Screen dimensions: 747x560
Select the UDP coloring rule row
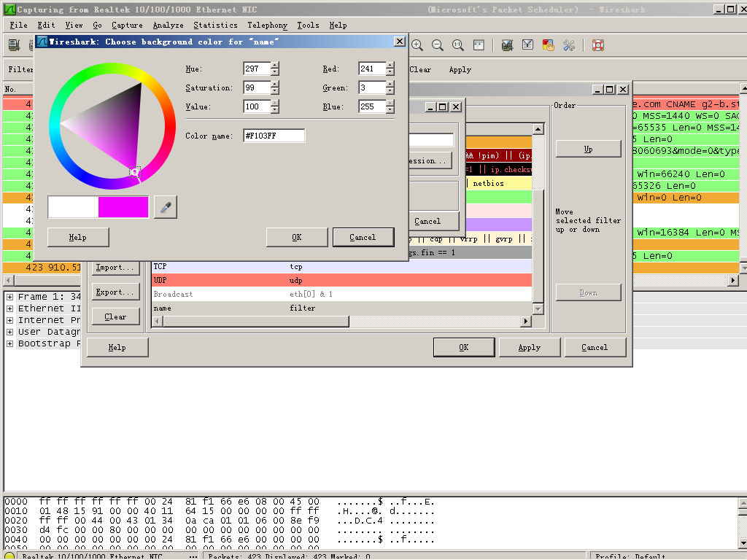pyautogui.click(x=341, y=281)
